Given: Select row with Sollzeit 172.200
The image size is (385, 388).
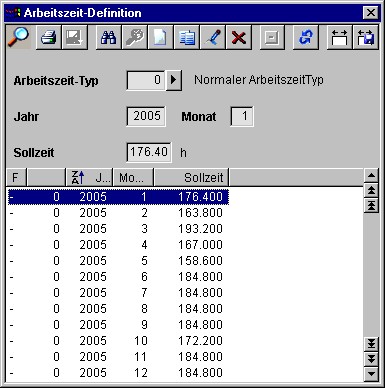Looking at the screenshot, I should (x=118, y=341).
